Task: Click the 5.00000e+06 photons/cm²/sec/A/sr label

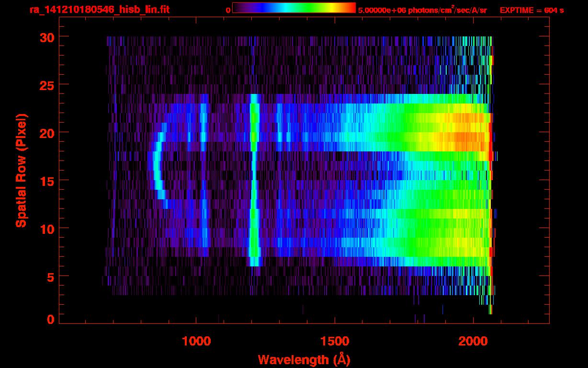Action: click(422, 10)
